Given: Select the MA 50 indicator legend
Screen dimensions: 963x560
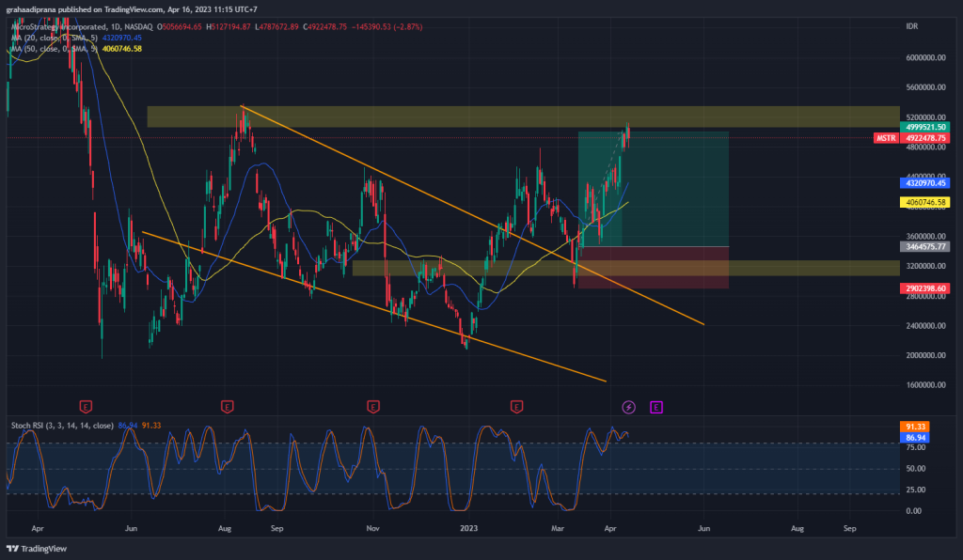Looking at the screenshot, I should pyautogui.click(x=54, y=49).
